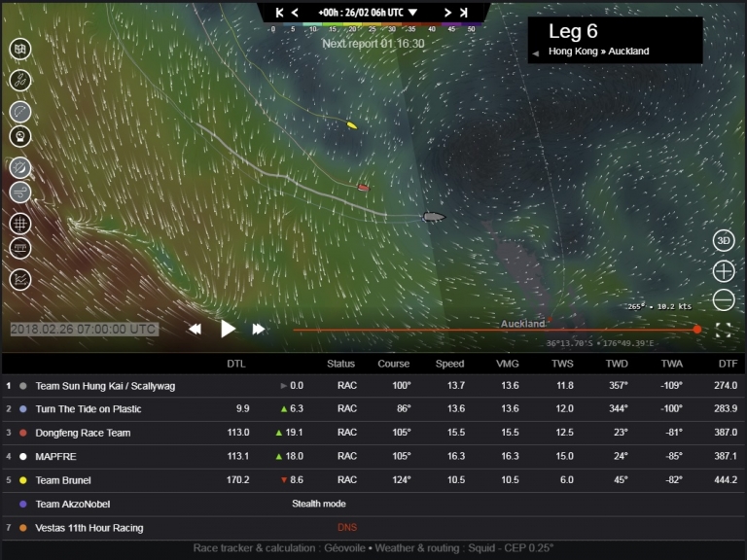747x560 pixels.
Task: Click Dongfeng's DTF value 387.0
Action: click(725, 433)
